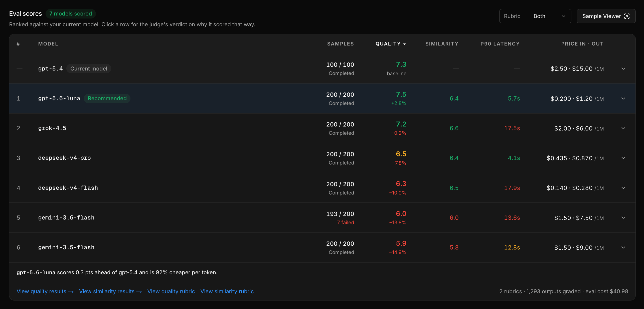Expand the gemini-3.6-flash row chevron

623,218
